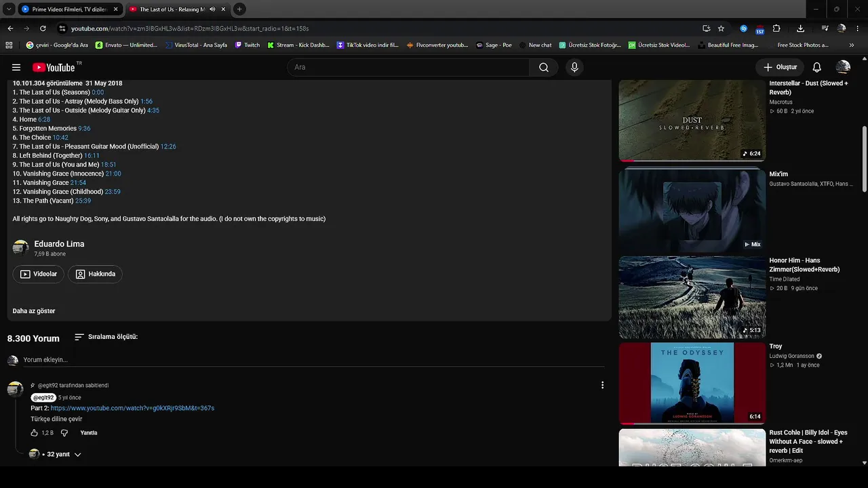Show more bookmarks with the chevron
Screen dimensions: 868x488
pos(852,45)
